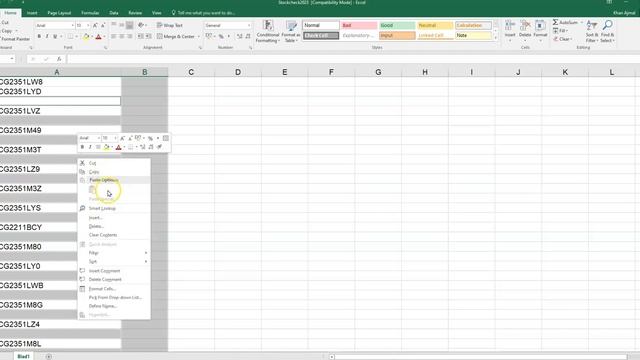Open the Orientation text-angle button

click(x=142, y=25)
